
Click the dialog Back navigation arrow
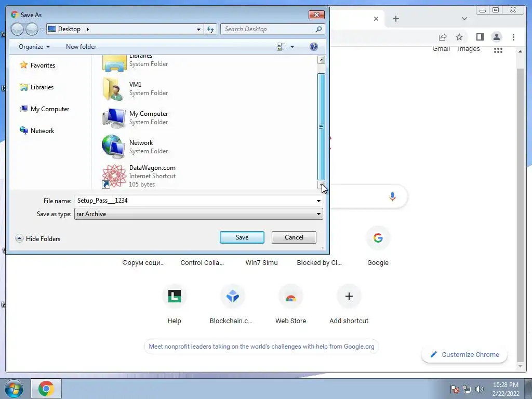17,29
